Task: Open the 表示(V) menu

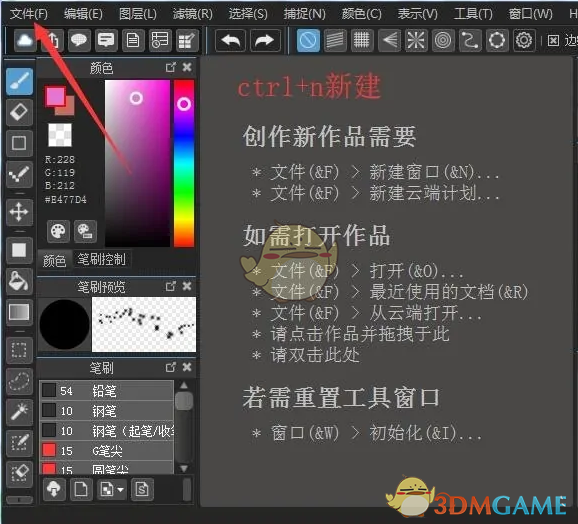Action: 417,14
